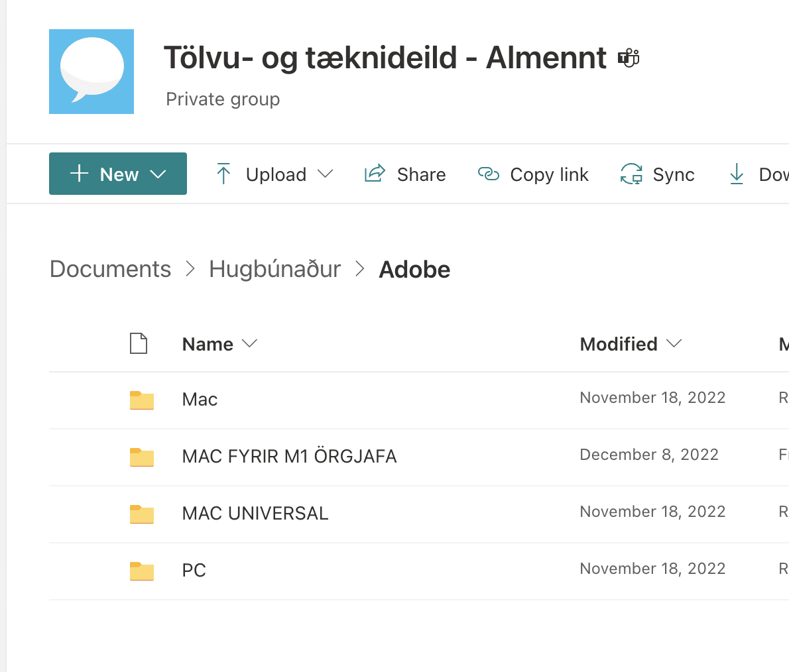Click the Sync icon in toolbar

pos(631,174)
